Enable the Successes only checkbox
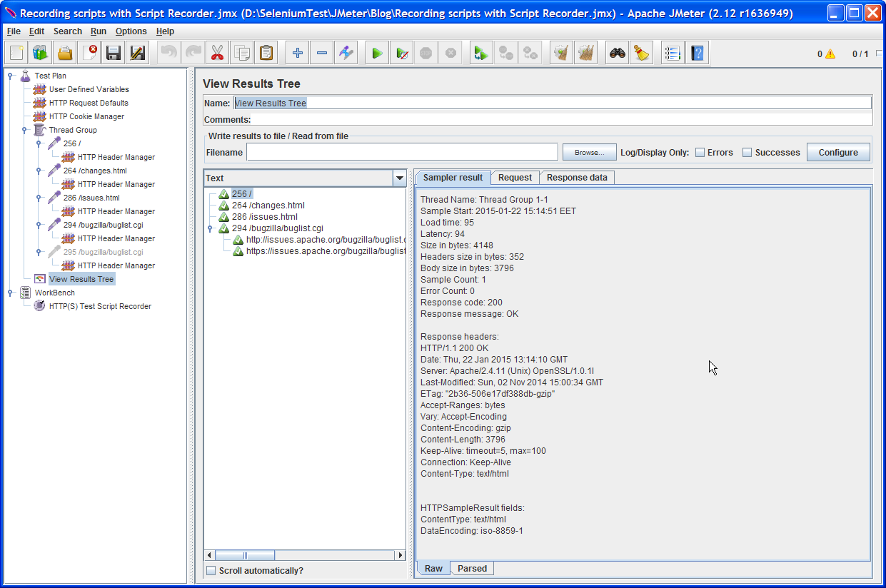Viewport: 886px width, 588px height. point(747,152)
